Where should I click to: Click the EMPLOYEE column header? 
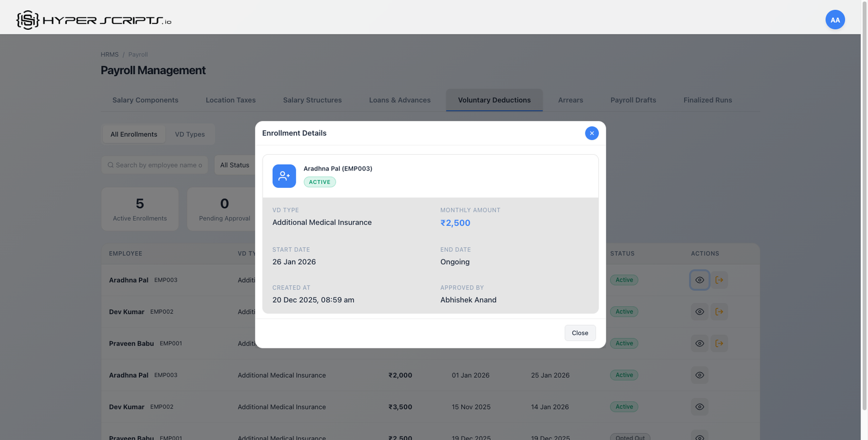pos(126,254)
